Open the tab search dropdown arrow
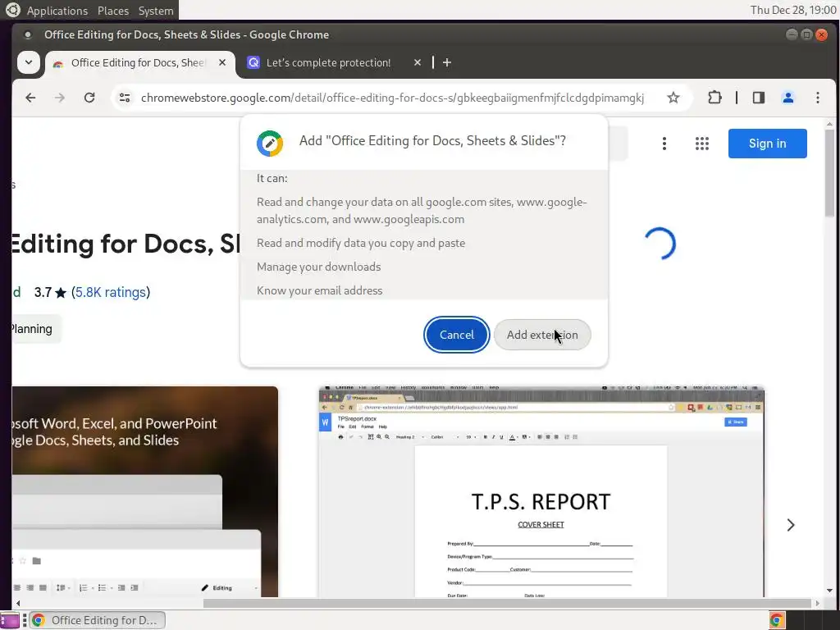Image resolution: width=840 pixels, height=630 pixels. [29, 62]
